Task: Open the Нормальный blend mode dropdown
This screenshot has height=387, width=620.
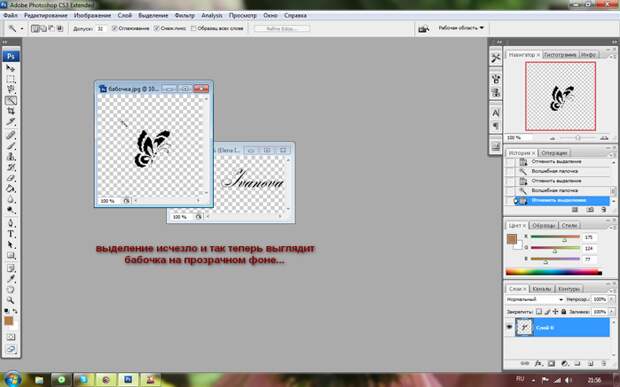Action: pyautogui.click(x=535, y=300)
